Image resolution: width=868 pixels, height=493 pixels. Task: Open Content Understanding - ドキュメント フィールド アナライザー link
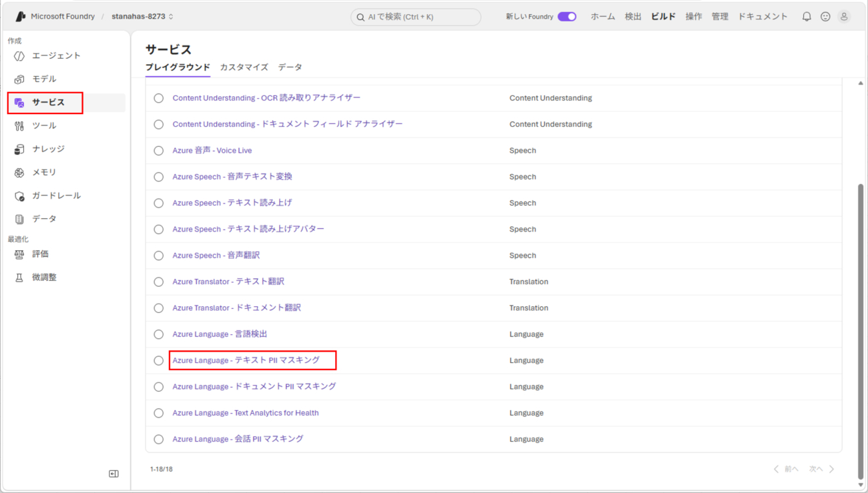point(288,124)
